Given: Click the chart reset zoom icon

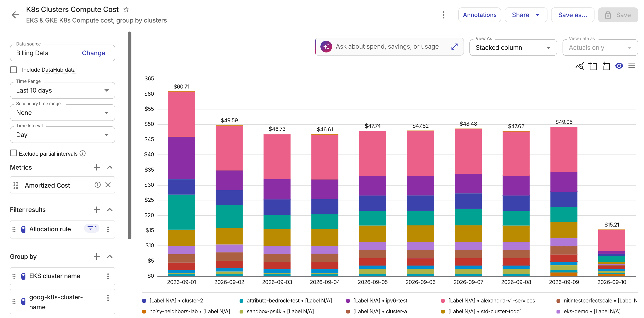Looking at the screenshot, I should 606,66.
